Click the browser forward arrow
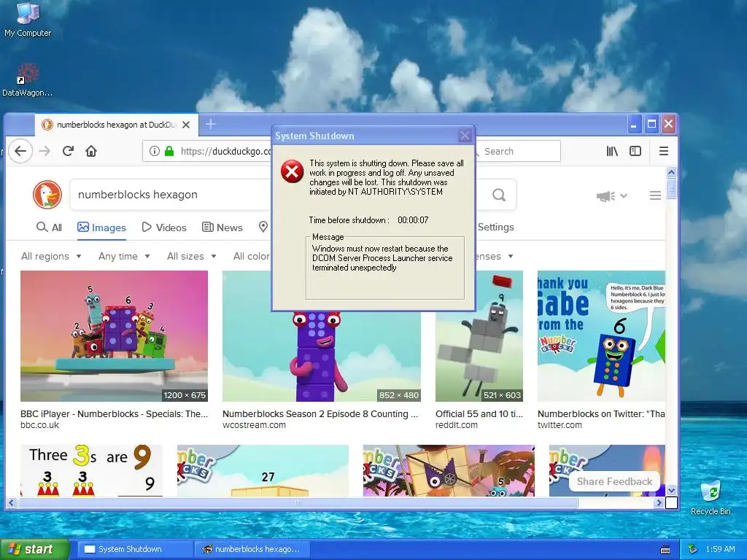The image size is (747, 560). pyautogui.click(x=44, y=151)
